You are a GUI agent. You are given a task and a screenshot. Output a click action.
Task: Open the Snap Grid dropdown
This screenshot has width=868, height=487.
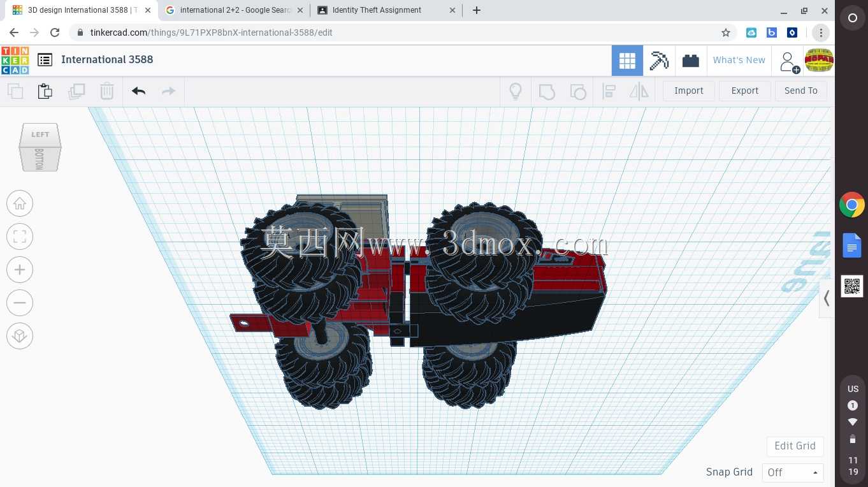point(793,472)
